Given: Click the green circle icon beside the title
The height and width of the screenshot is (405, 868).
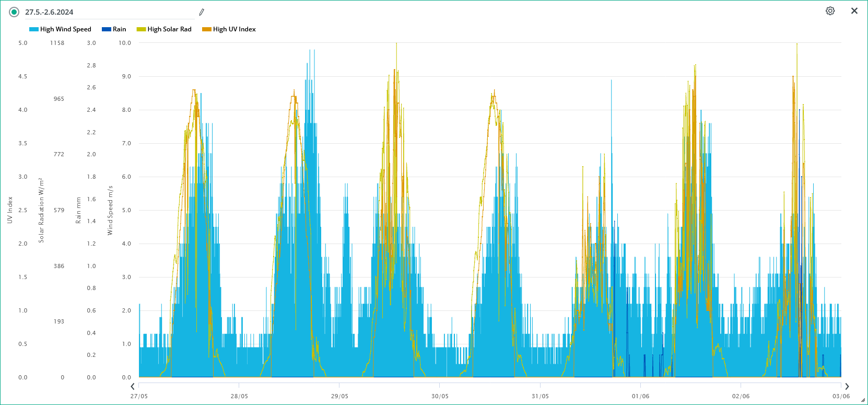Looking at the screenshot, I should 14,12.
